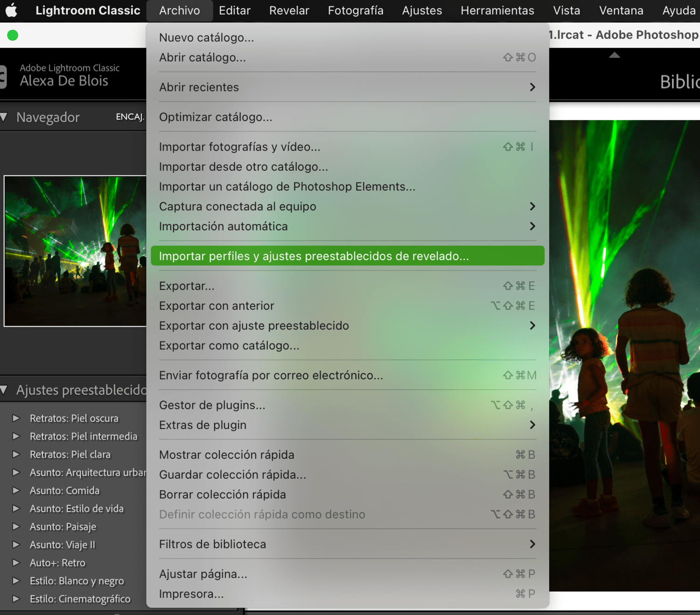
Task: Choose Mostrar colección rápida
Action: [x=348, y=455]
